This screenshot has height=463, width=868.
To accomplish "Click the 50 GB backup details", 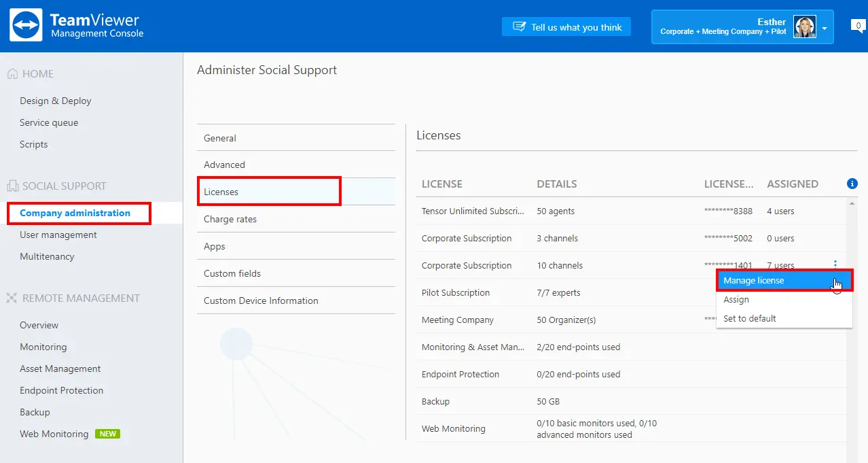I will 548,401.
